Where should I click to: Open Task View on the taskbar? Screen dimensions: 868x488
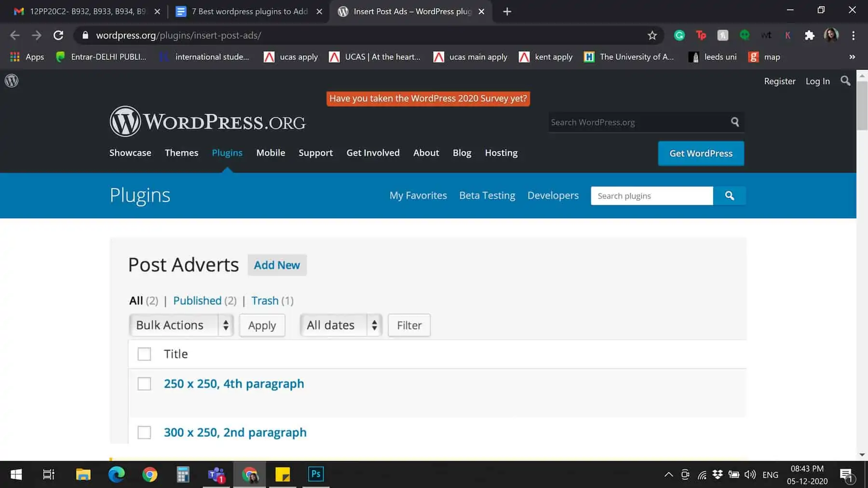(x=49, y=474)
